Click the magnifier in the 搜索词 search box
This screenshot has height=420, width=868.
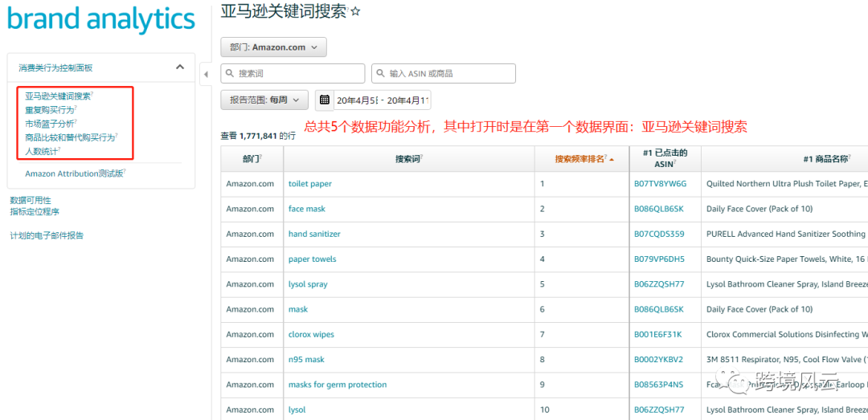230,74
